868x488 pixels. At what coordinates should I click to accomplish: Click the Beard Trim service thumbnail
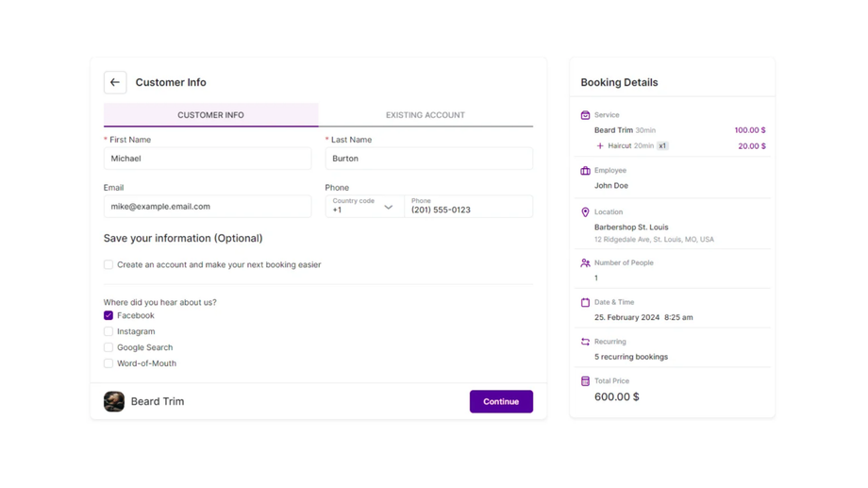pos(114,402)
